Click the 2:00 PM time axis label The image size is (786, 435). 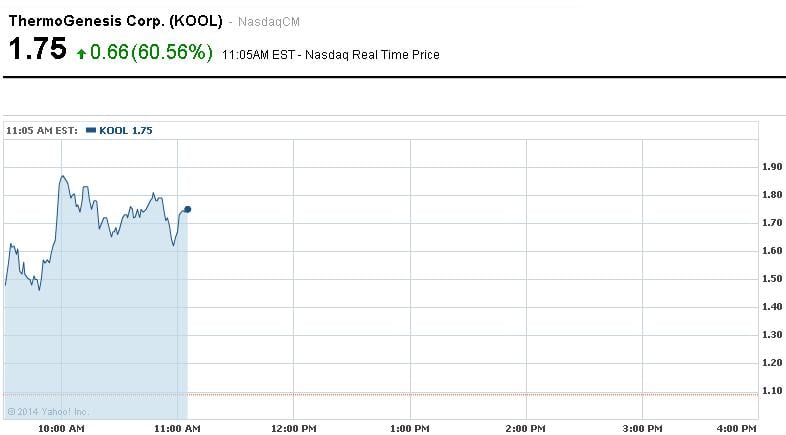[526, 428]
